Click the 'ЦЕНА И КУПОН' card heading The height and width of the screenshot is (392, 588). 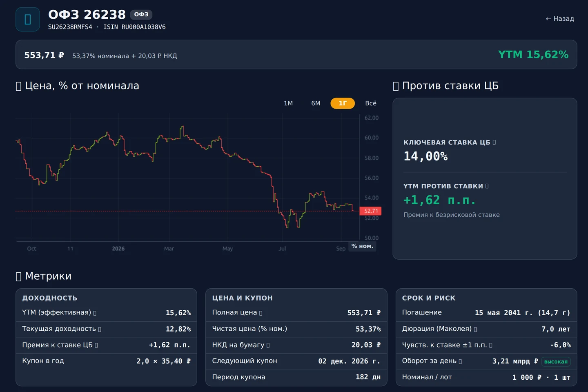pos(243,298)
